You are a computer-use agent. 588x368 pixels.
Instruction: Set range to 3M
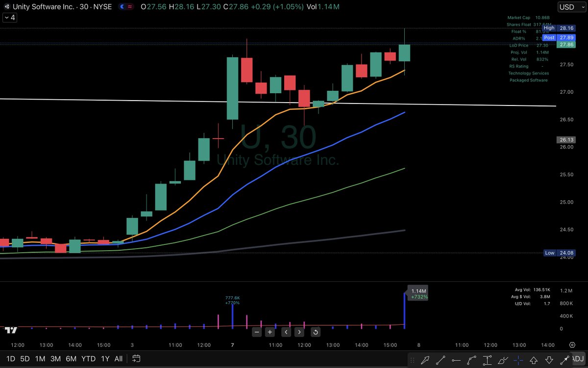[x=56, y=359]
